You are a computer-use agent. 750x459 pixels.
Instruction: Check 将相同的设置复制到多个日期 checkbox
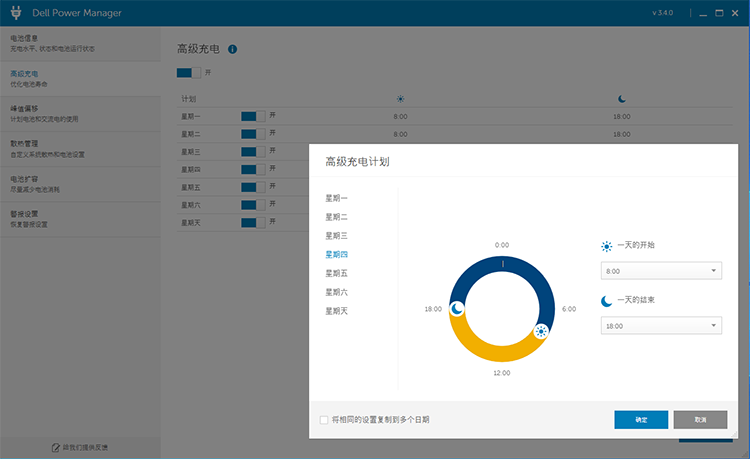(x=324, y=420)
